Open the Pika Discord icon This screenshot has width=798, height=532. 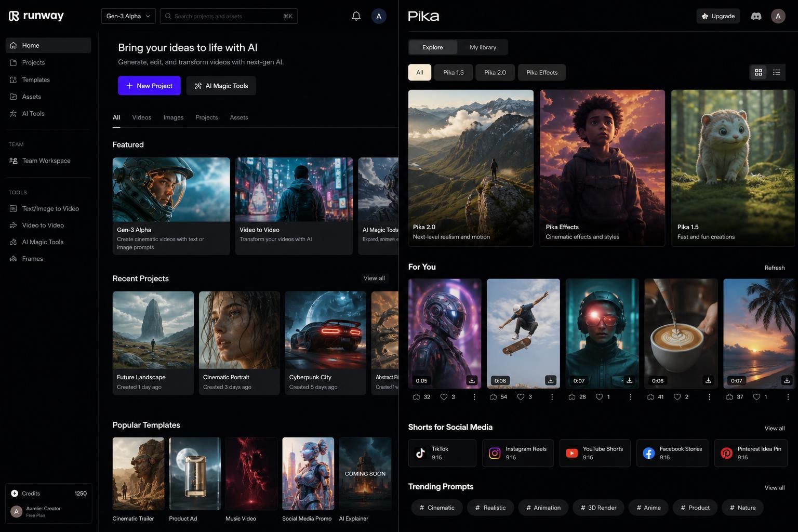click(x=756, y=16)
